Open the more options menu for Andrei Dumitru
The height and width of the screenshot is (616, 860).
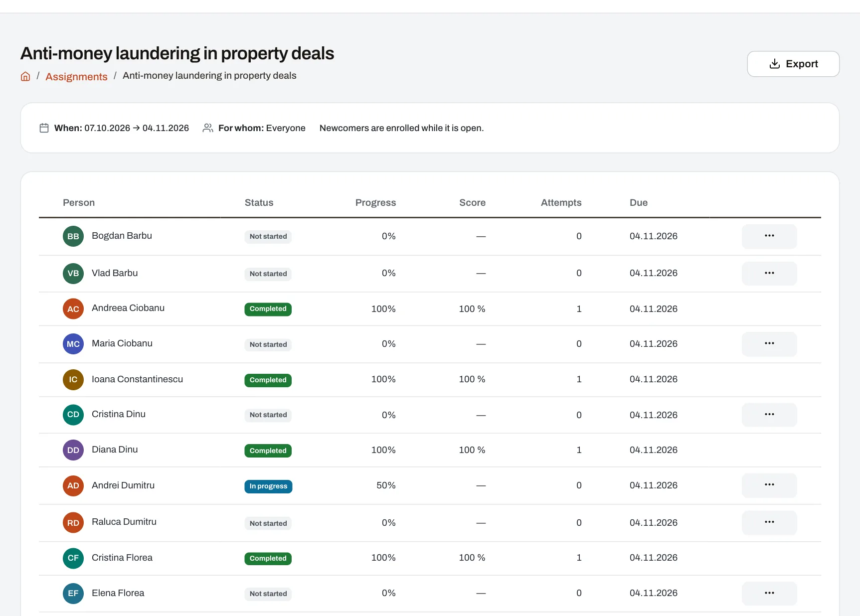(x=769, y=485)
